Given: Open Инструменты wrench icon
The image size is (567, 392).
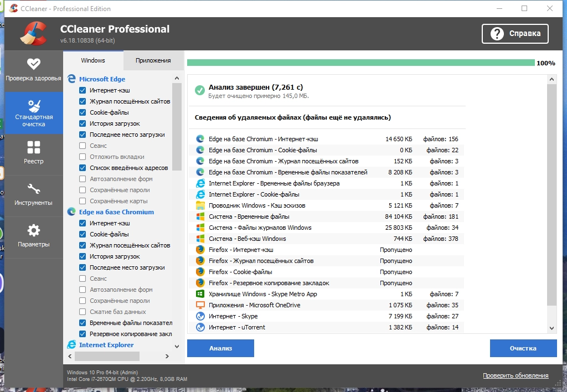Looking at the screenshot, I should 34,189.
